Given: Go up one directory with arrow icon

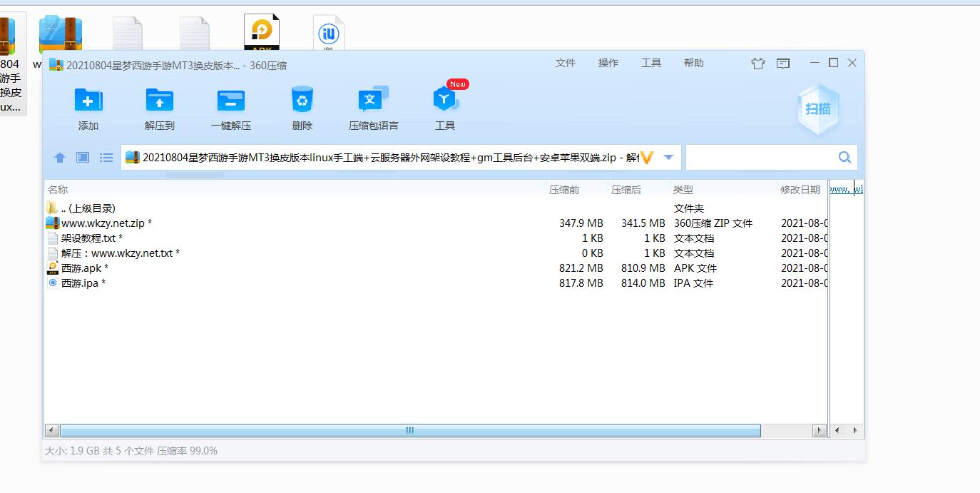Looking at the screenshot, I should coord(60,158).
